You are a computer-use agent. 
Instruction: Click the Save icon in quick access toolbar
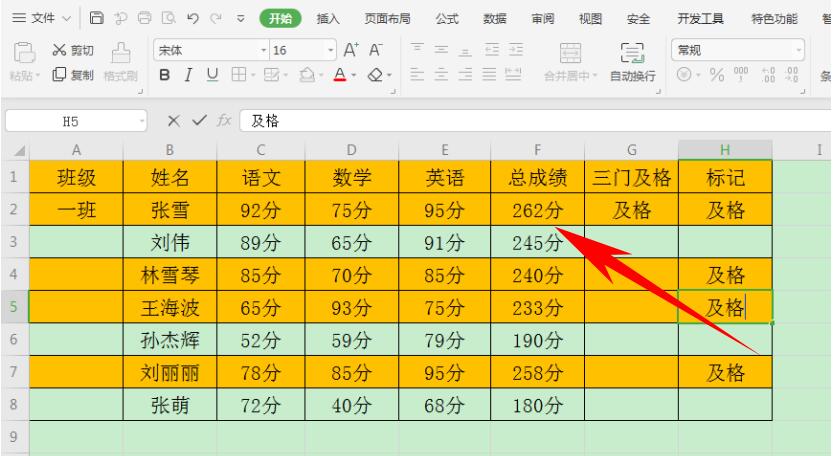click(97, 18)
